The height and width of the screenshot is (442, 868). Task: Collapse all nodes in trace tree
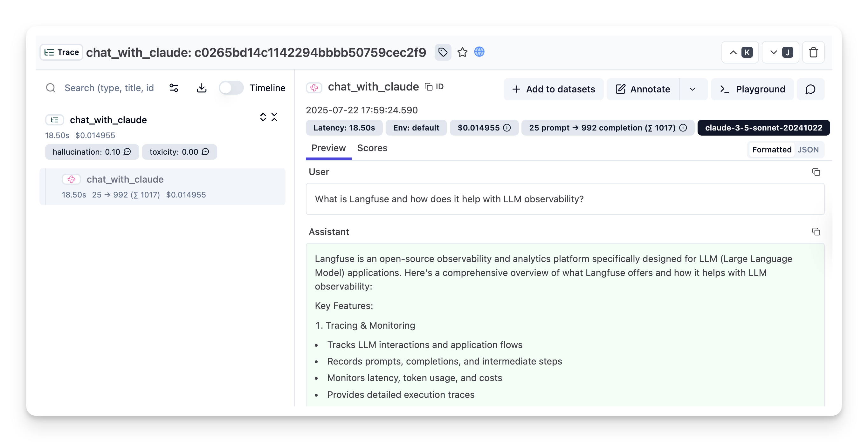point(275,117)
